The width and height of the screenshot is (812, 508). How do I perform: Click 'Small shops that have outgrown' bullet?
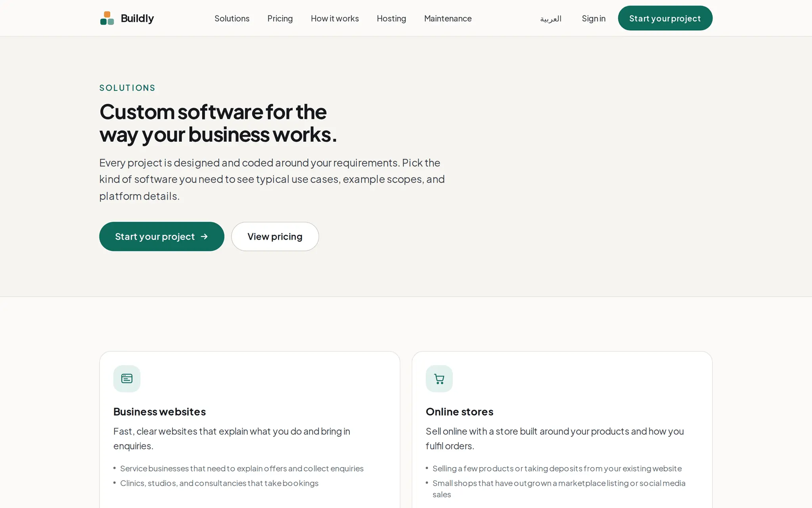(x=559, y=489)
